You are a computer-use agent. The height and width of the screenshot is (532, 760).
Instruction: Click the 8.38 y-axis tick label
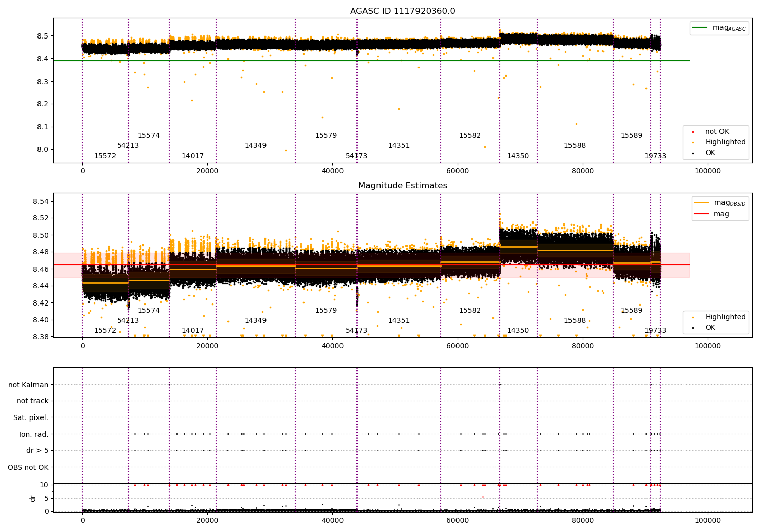41,337
